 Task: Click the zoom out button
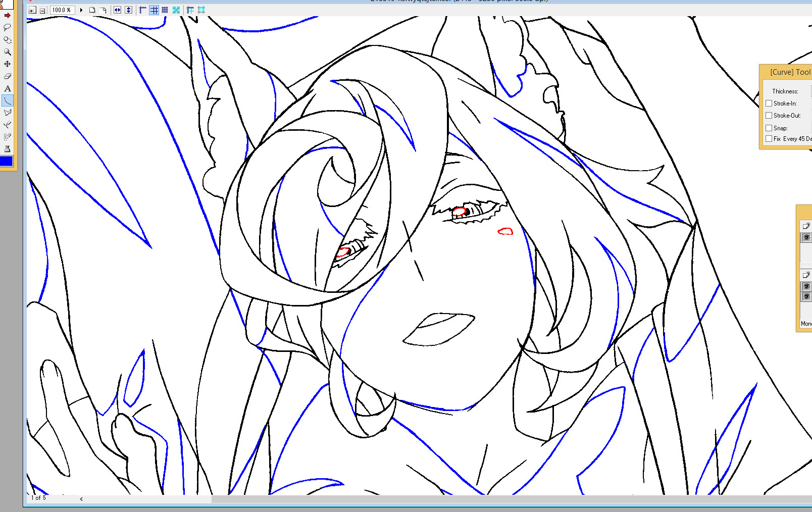[x=42, y=10]
